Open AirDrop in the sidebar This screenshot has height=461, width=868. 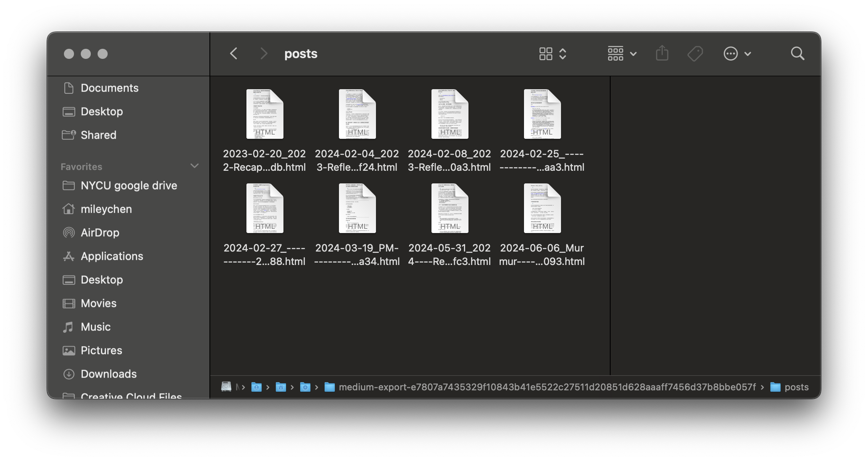tap(100, 233)
